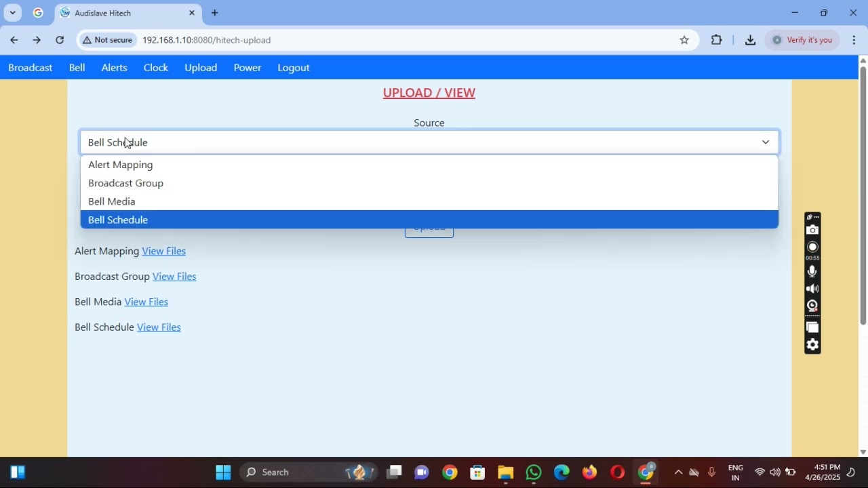This screenshot has width=868, height=488.
Task: Open the Windows Start menu
Action: click(223, 472)
